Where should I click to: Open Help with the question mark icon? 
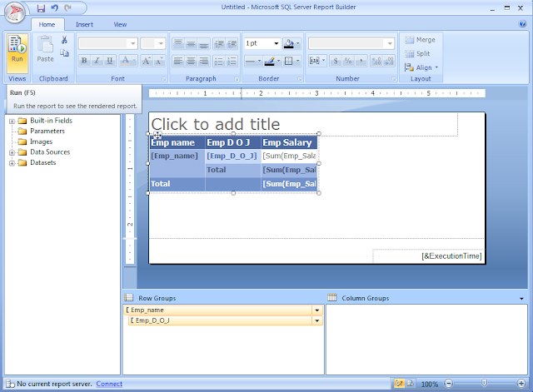522,24
